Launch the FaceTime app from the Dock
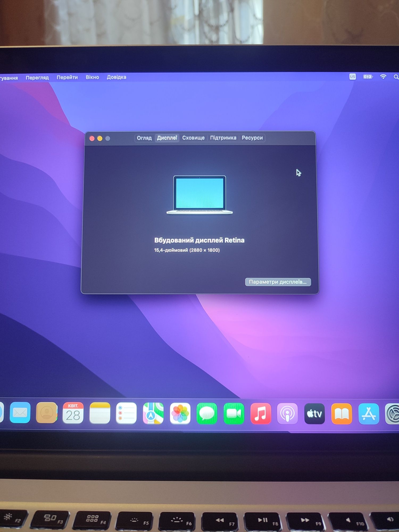 coord(234,414)
